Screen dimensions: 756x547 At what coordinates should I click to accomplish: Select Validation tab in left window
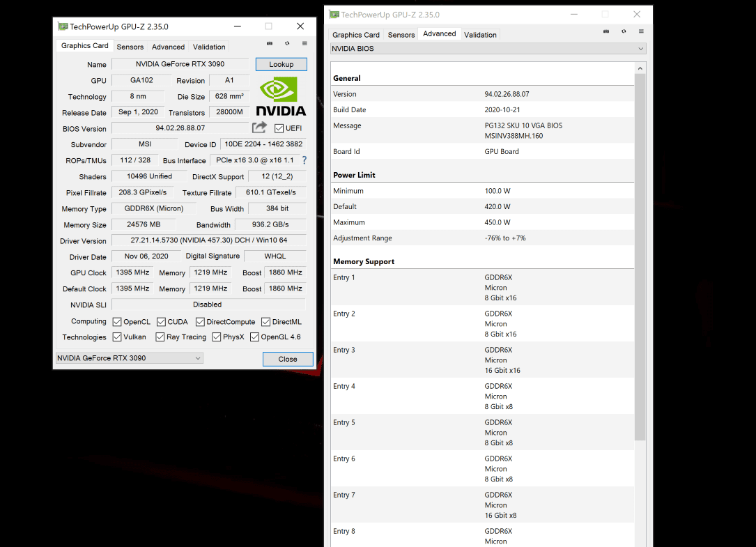(x=209, y=47)
